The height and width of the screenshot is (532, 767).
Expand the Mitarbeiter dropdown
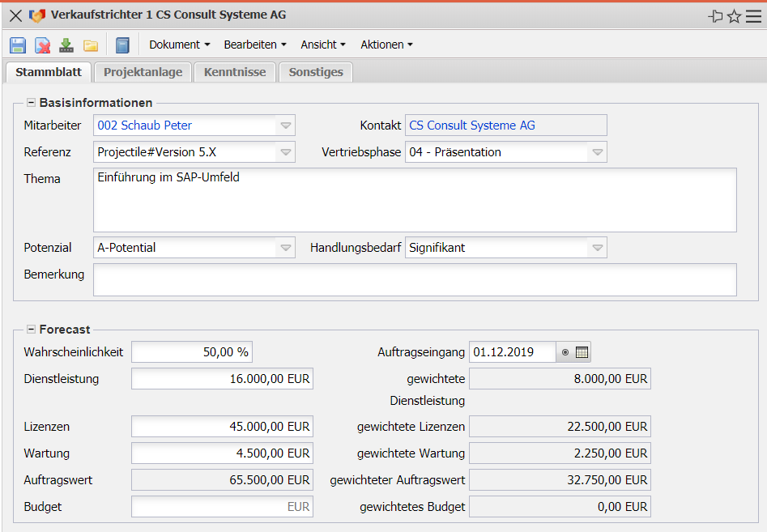[x=286, y=126]
